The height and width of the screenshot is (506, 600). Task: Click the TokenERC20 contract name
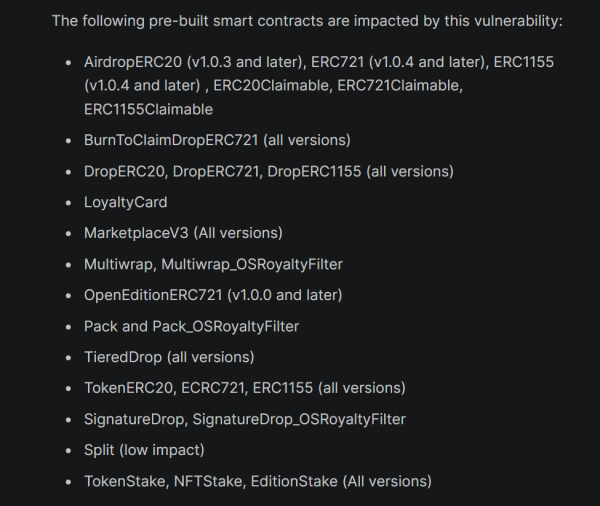point(125,388)
